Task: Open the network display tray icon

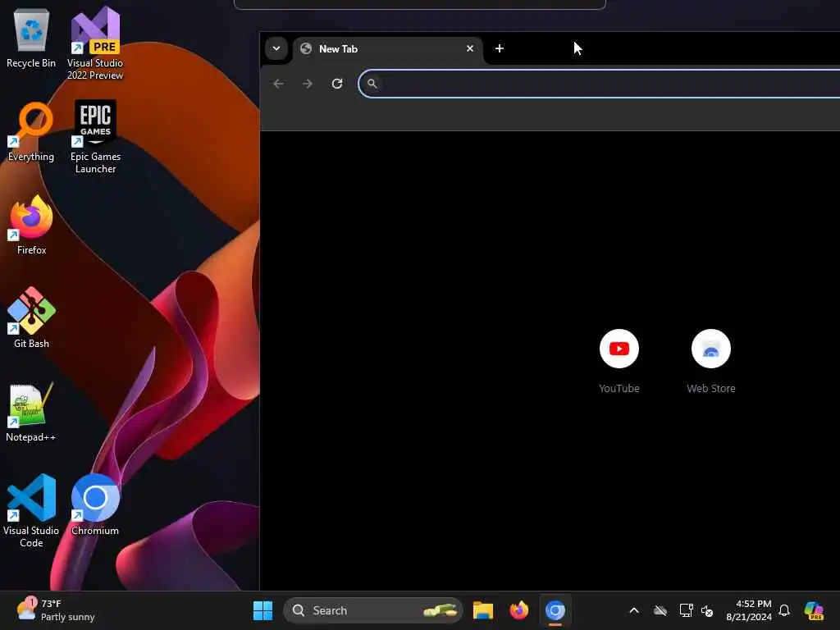Action: pos(686,610)
